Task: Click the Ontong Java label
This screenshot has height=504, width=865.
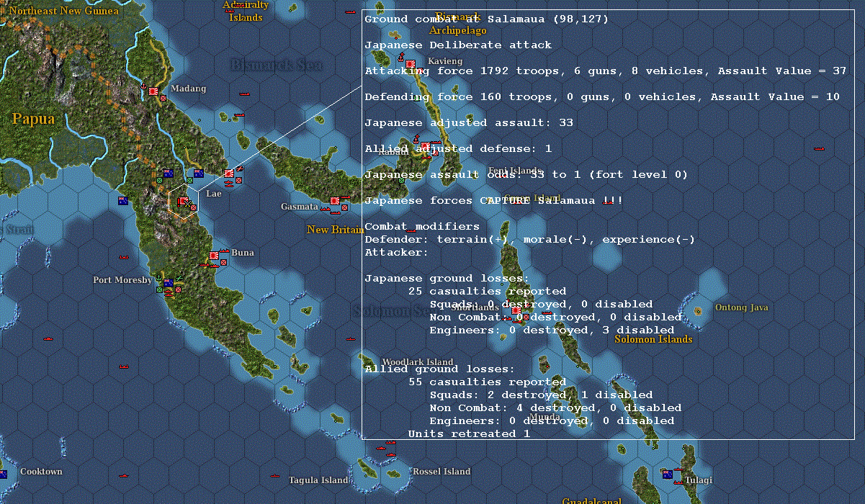Action: pos(742,307)
